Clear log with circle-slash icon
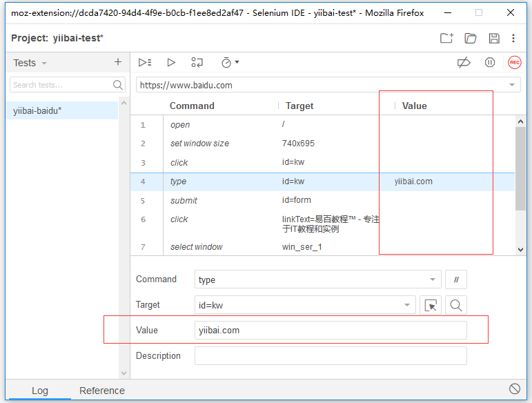The height and width of the screenshot is (403, 532). [x=514, y=389]
